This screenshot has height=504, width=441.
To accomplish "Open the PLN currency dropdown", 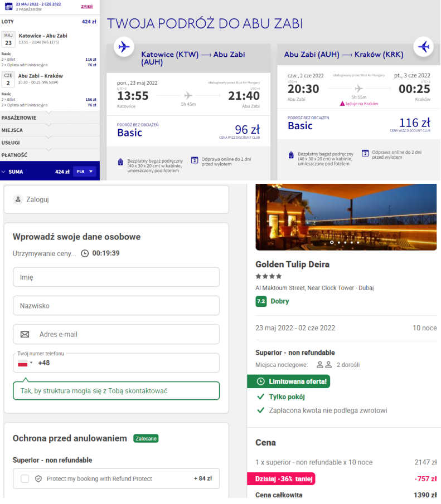I will click(x=85, y=172).
